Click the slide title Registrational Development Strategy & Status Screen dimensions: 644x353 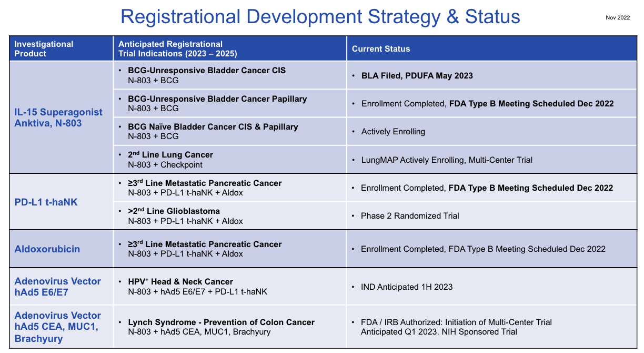pyautogui.click(x=321, y=16)
